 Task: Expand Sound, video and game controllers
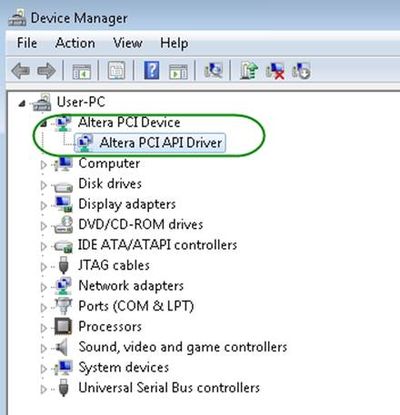click(43, 348)
